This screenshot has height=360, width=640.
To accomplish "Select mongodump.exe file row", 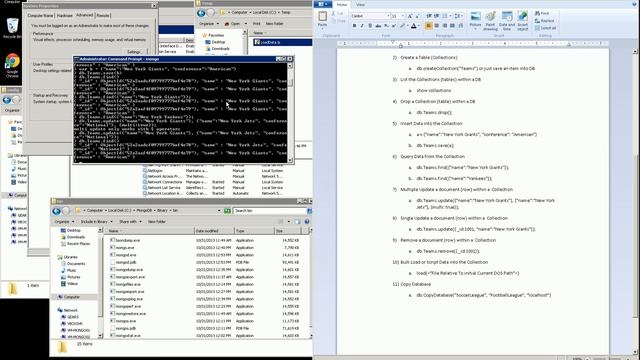I will [129, 270].
